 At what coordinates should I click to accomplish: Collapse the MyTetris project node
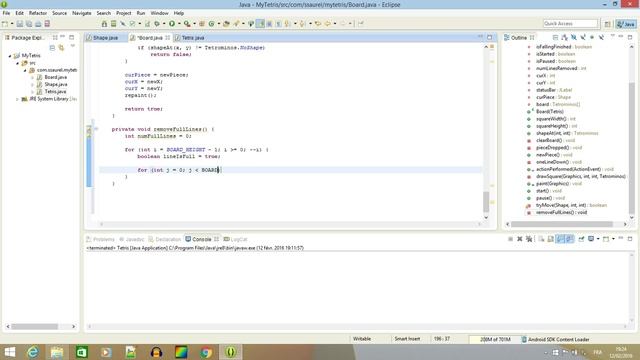point(10,56)
